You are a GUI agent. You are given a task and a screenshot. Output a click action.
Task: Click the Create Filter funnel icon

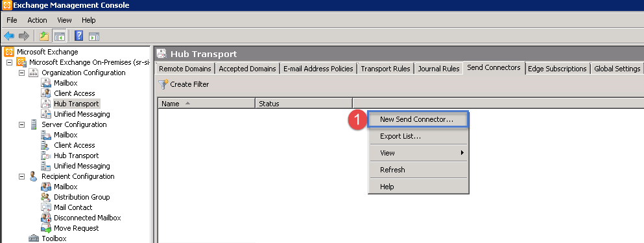[x=163, y=84]
